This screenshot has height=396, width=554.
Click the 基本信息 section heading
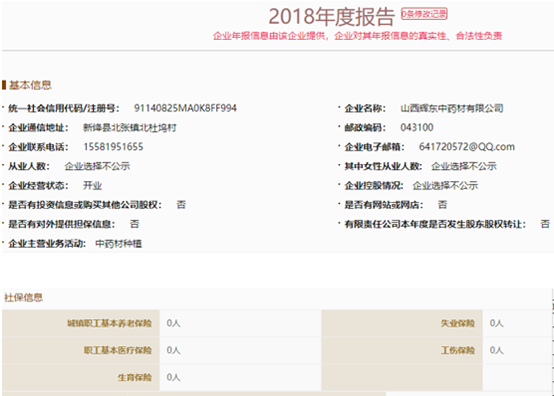coord(30,85)
